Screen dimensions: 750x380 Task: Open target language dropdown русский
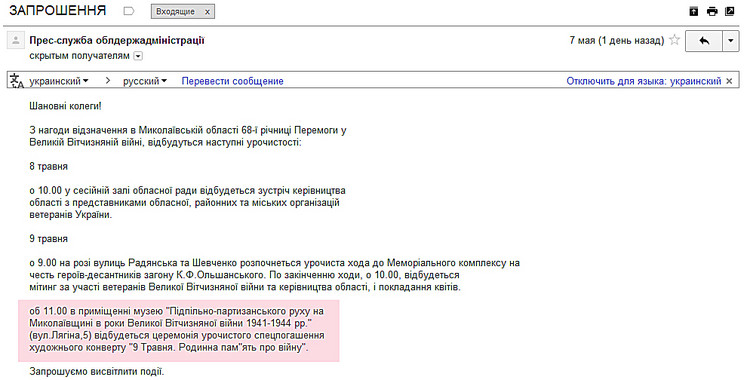point(144,81)
